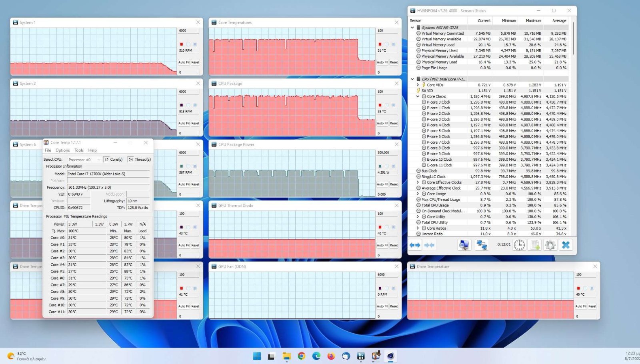Click the Cinema 4D sphere taskbar icon
Screen dimensions: 640x364
point(390,356)
